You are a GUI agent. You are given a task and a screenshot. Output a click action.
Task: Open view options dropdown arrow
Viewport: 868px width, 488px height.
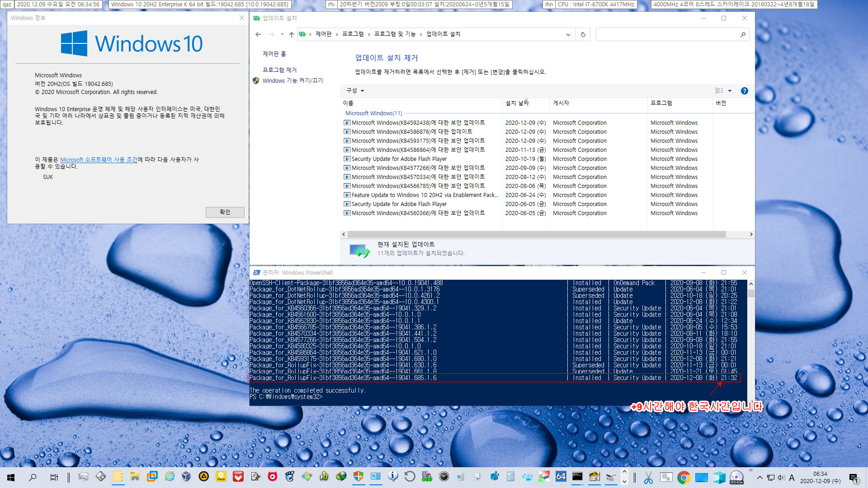730,91
